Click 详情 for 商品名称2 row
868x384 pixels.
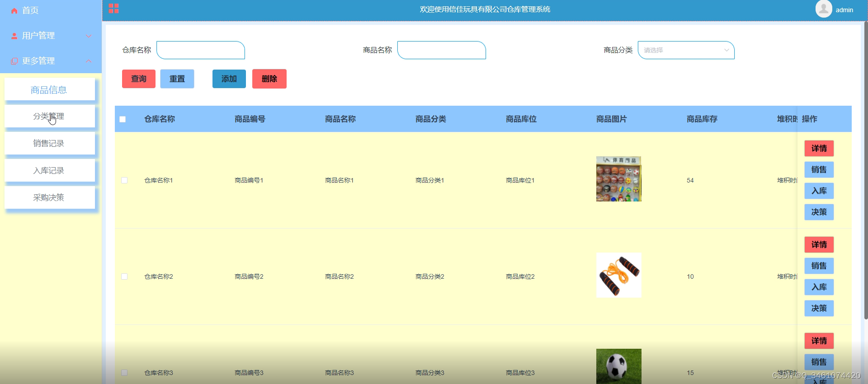tap(819, 244)
